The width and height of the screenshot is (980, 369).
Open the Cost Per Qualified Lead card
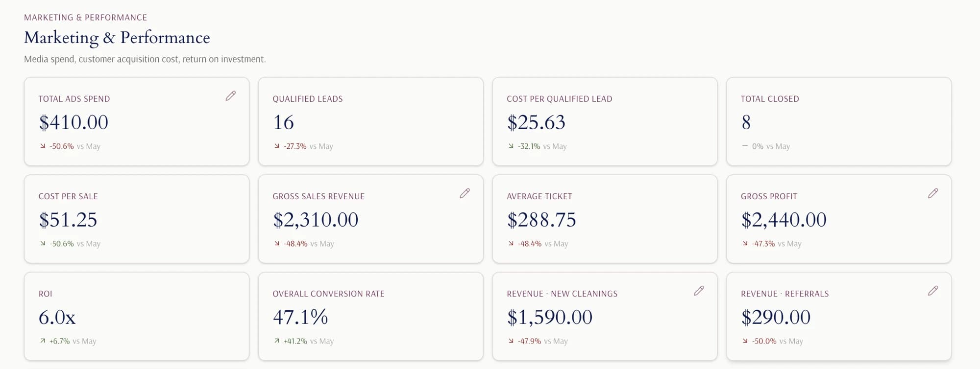605,121
